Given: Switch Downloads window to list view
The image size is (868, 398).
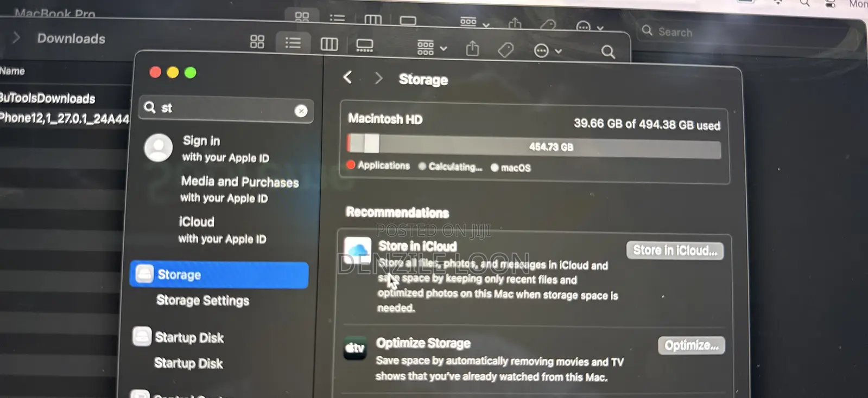Looking at the screenshot, I should pos(293,43).
